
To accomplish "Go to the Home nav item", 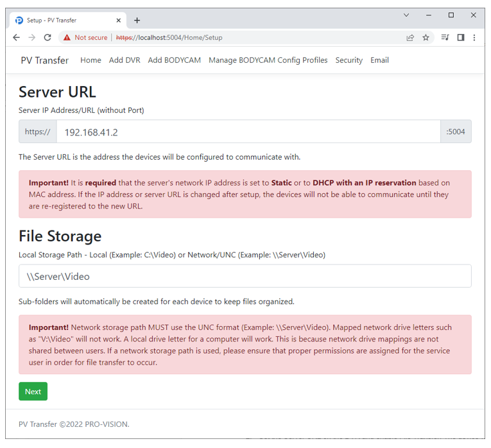I will pyautogui.click(x=90, y=60).
